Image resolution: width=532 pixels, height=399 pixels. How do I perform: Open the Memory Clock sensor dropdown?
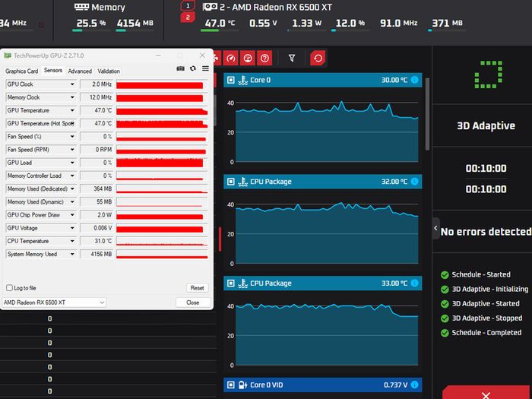(x=72, y=97)
